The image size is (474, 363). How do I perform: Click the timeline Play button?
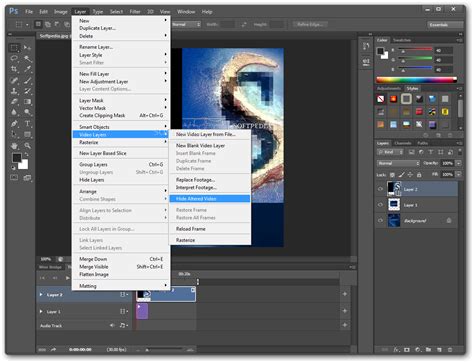[x=68, y=278]
